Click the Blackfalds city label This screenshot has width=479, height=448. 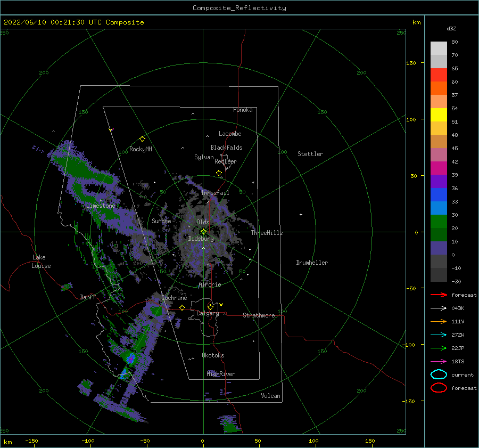pyautogui.click(x=226, y=148)
